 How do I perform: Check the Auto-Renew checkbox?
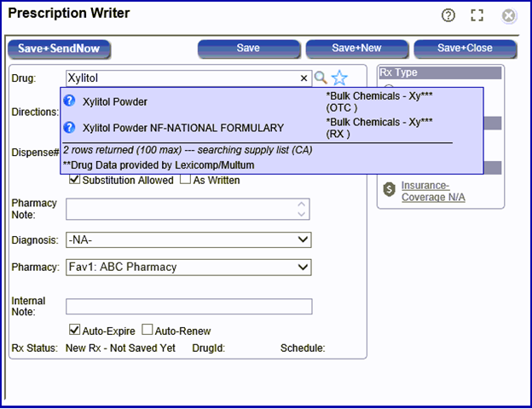pyautogui.click(x=147, y=331)
